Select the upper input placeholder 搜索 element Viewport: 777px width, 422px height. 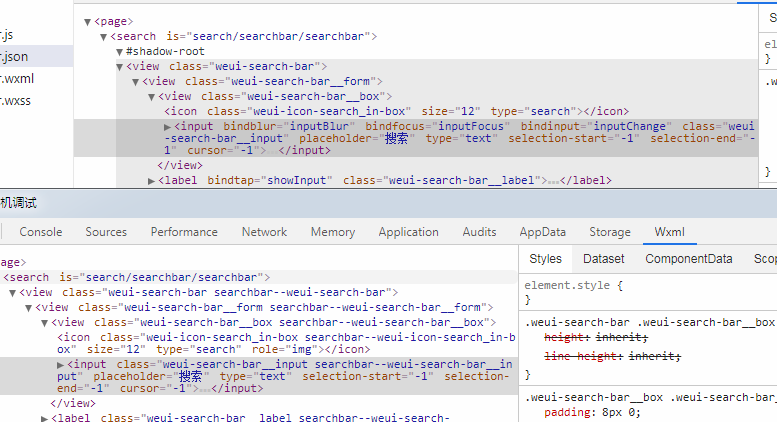tap(416, 138)
